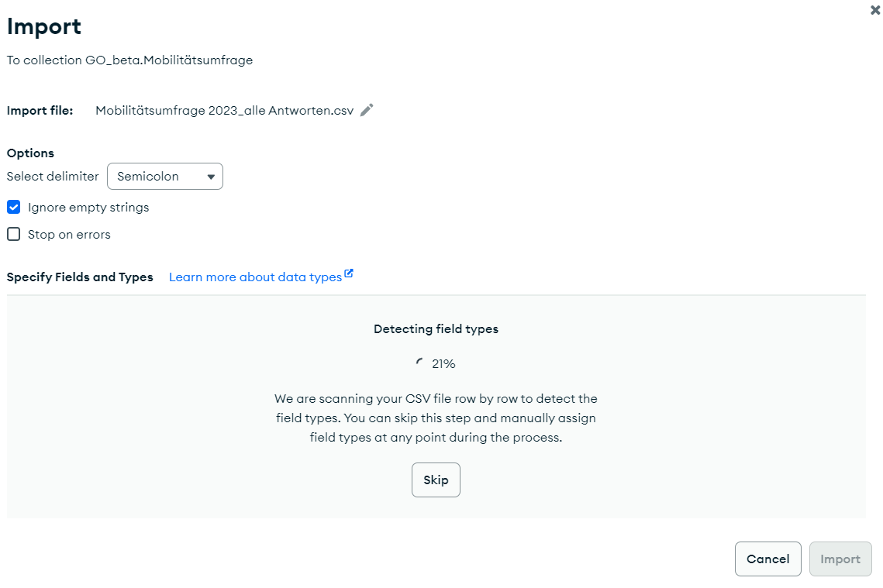The image size is (883, 588).
Task: Click the "Ignore empty strings" label text
Action: (x=88, y=208)
